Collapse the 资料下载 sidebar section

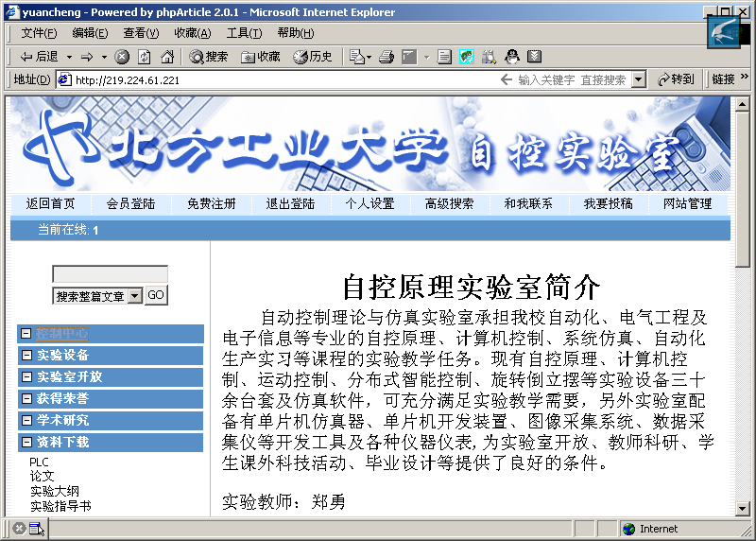(x=26, y=443)
